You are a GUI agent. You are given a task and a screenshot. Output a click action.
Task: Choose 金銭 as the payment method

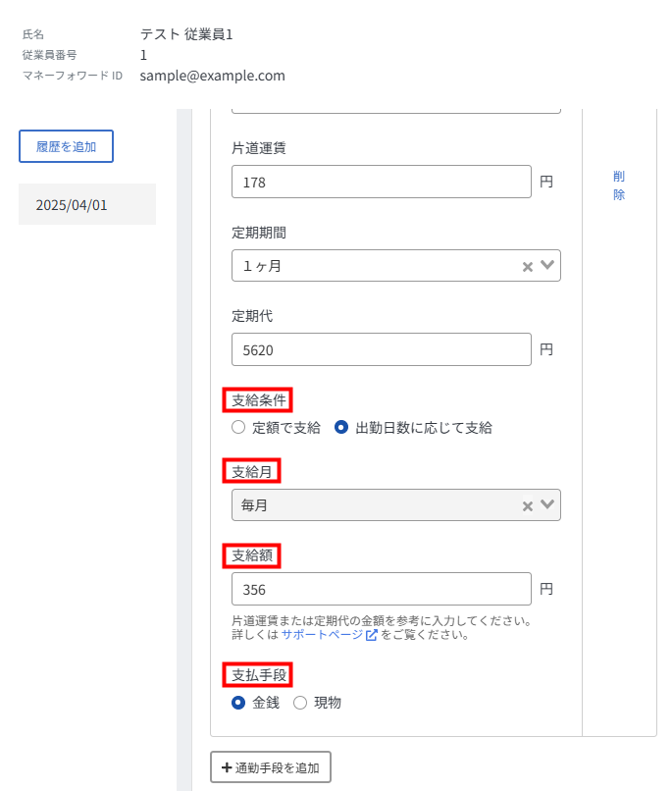tap(238, 703)
